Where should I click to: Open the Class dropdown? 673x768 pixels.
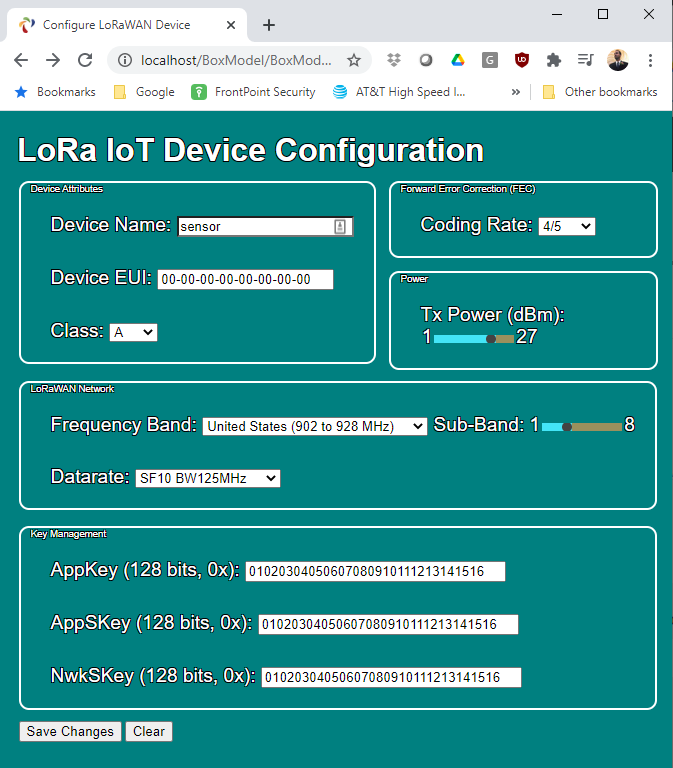pos(133,332)
